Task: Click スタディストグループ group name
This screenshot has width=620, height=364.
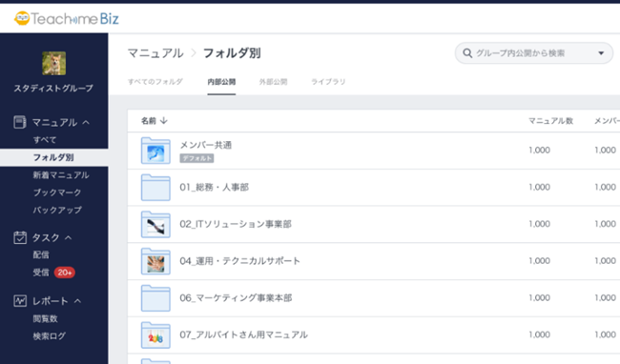Action: tap(53, 89)
